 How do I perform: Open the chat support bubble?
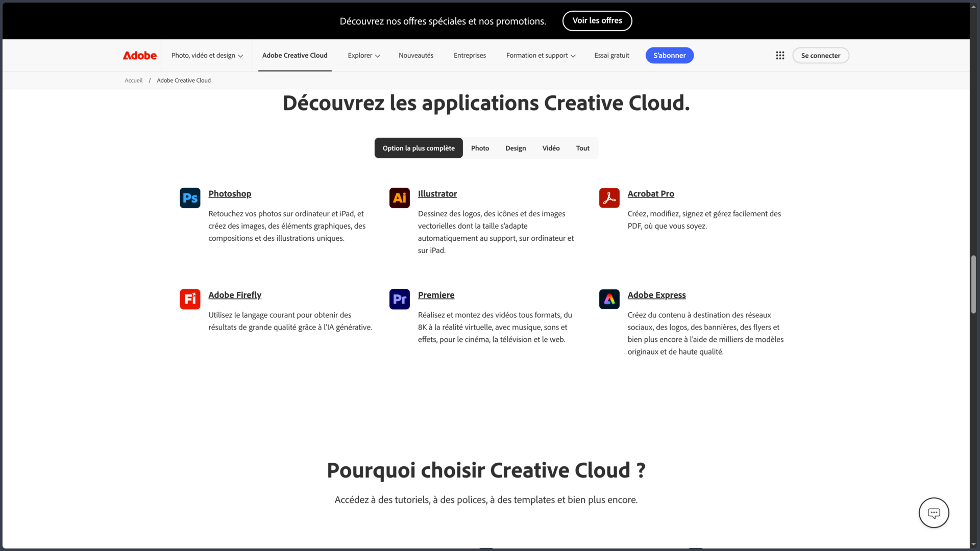click(934, 513)
